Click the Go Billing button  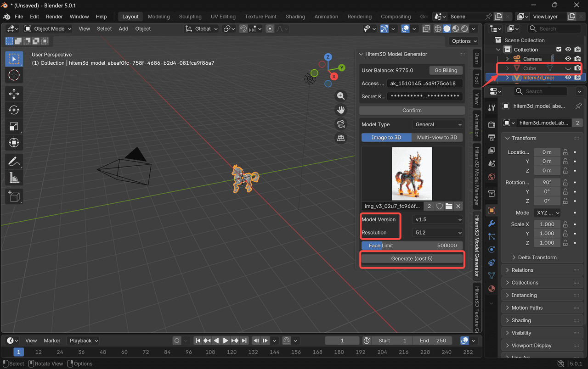(446, 71)
